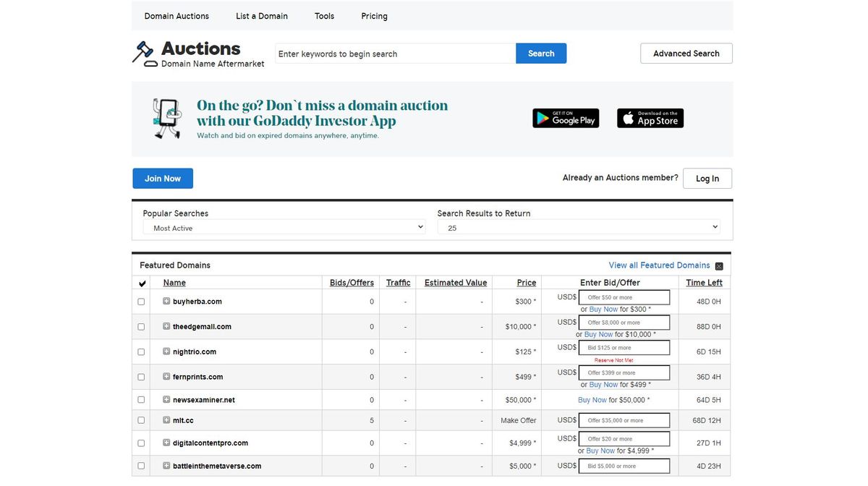Open the Domain Auctions menu
The width and height of the screenshot is (868, 486).
pyautogui.click(x=176, y=16)
